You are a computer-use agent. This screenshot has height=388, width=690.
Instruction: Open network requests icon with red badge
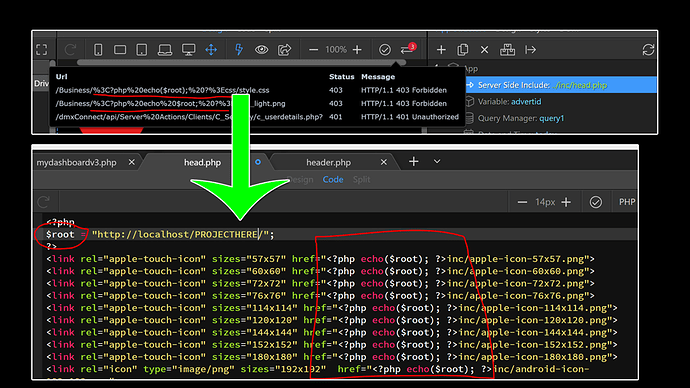[x=408, y=49]
